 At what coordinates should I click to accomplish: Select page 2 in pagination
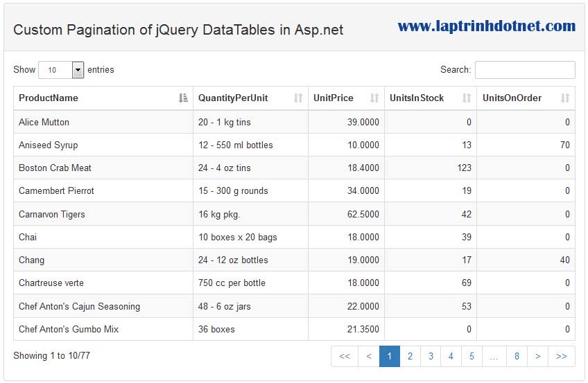coord(410,356)
